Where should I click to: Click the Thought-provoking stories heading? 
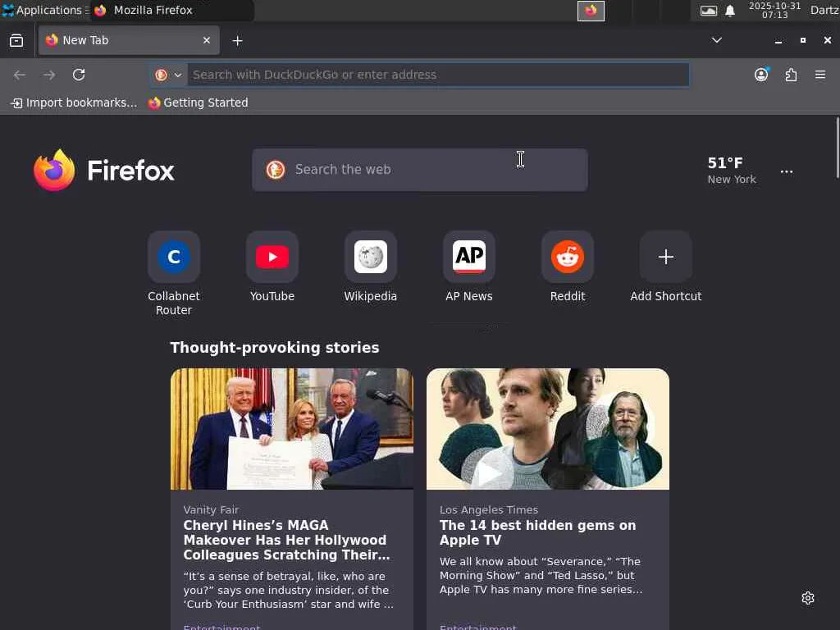[274, 348]
